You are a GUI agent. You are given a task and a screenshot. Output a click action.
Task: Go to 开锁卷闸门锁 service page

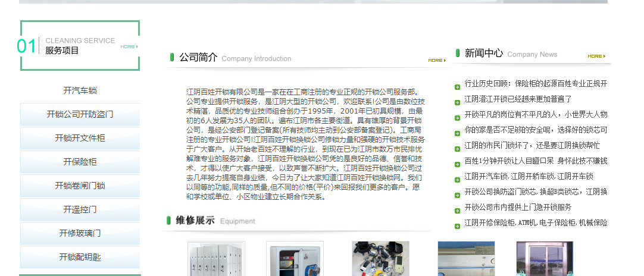click(x=80, y=186)
